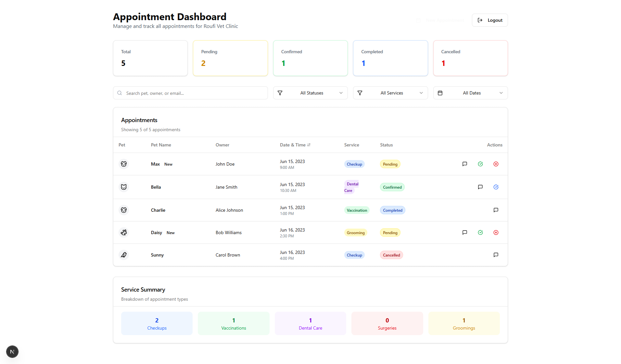
Task: Click the Pet Name column header
Action: tap(161, 145)
